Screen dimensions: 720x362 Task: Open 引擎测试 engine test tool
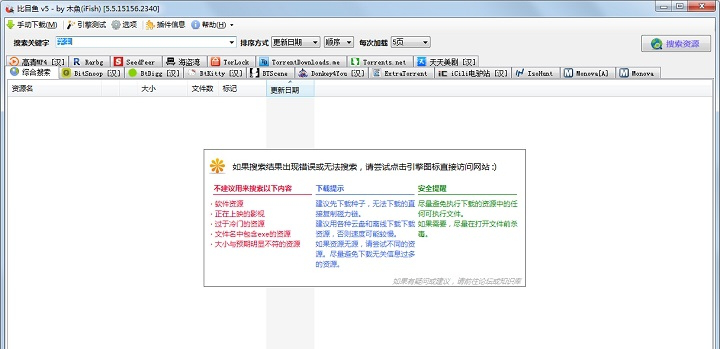point(86,25)
